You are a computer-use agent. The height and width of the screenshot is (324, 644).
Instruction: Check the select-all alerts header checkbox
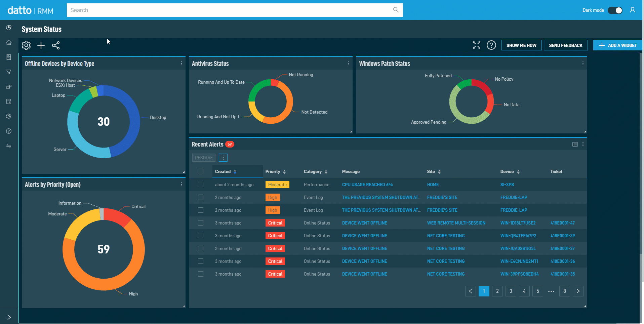coord(201,171)
